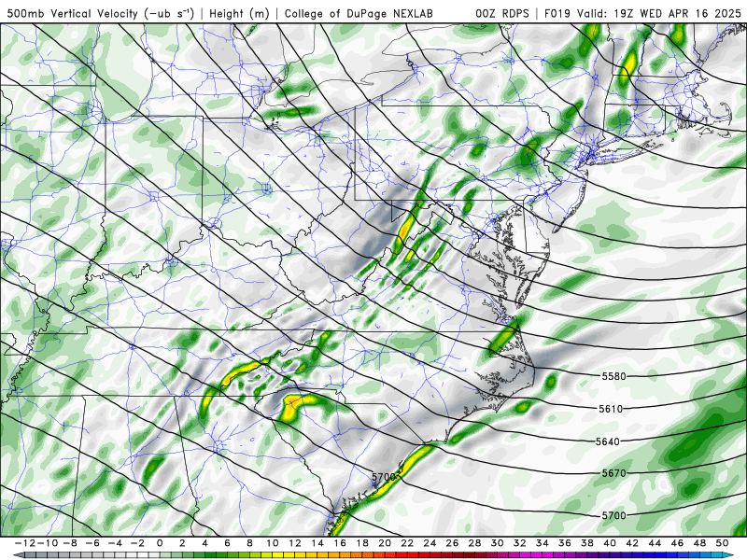747x560 pixels.
Task: Select the "Height (m)" header text
Action: point(239,14)
